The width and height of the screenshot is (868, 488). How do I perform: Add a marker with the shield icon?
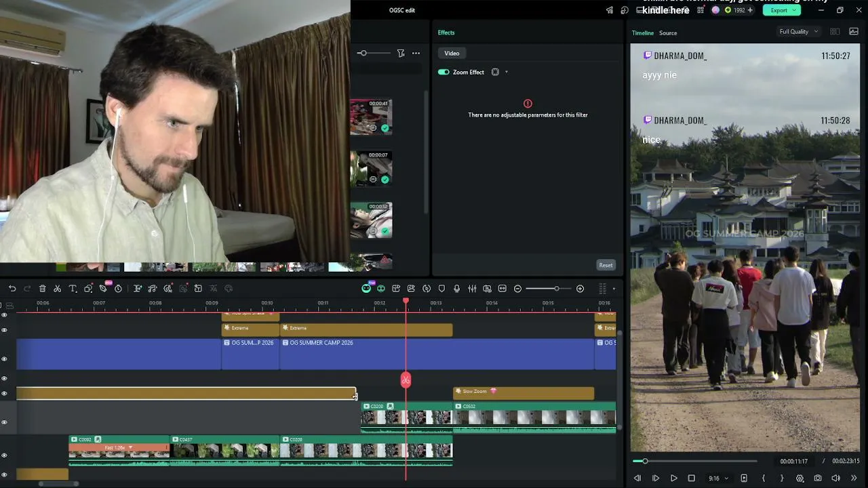(441, 289)
